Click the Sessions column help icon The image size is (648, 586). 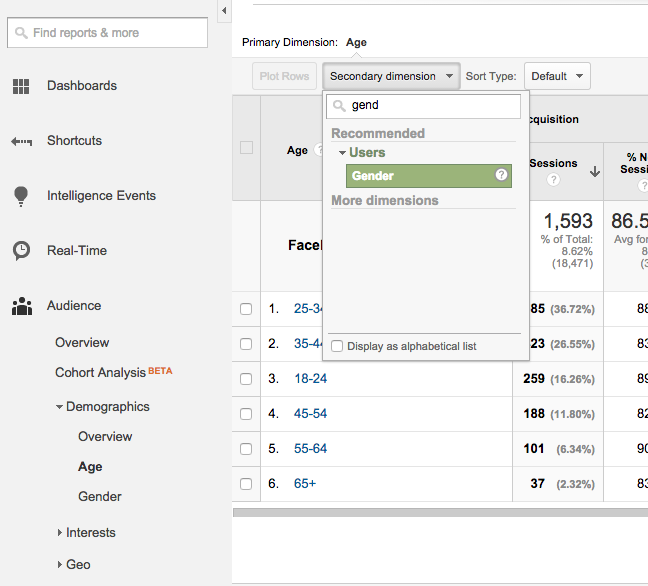553,180
